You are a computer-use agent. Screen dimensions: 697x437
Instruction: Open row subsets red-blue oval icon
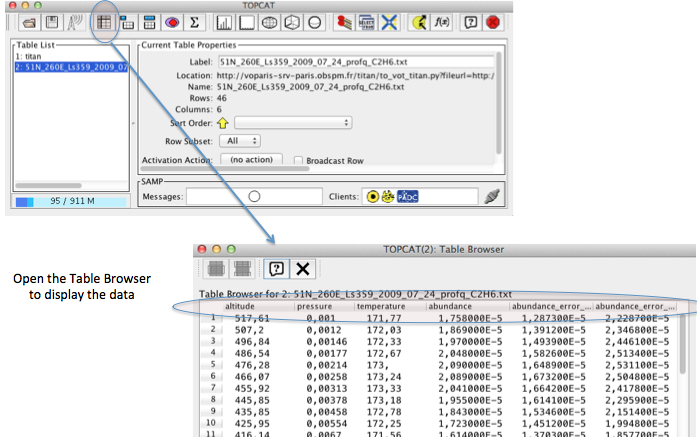(172, 23)
